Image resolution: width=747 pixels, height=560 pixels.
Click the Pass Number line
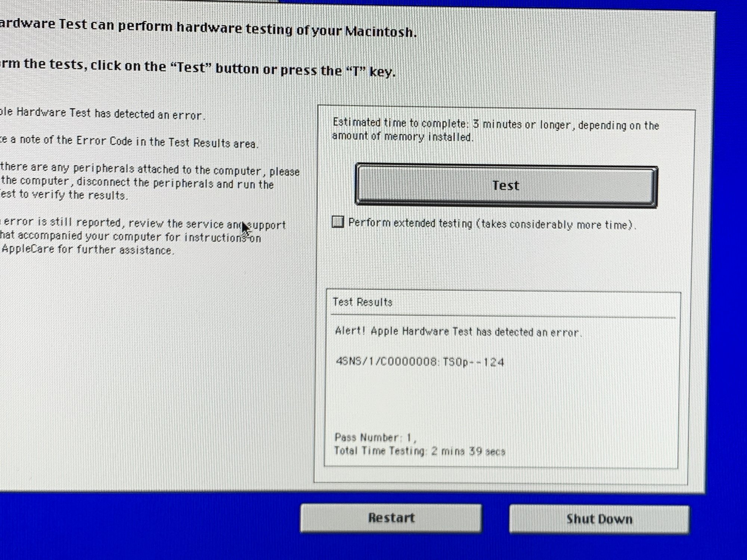[x=375, y=437]
